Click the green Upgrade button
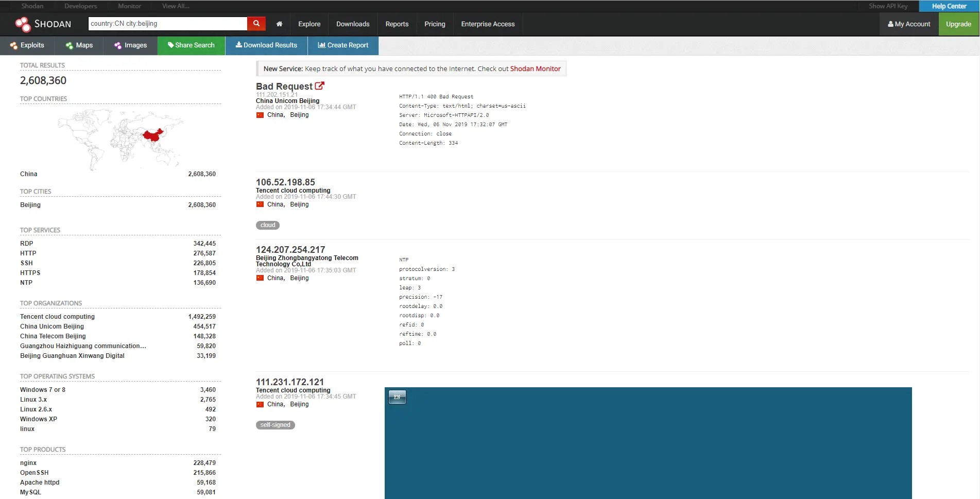980x499 pixels. pyautogui.click(x=958, y=24)
